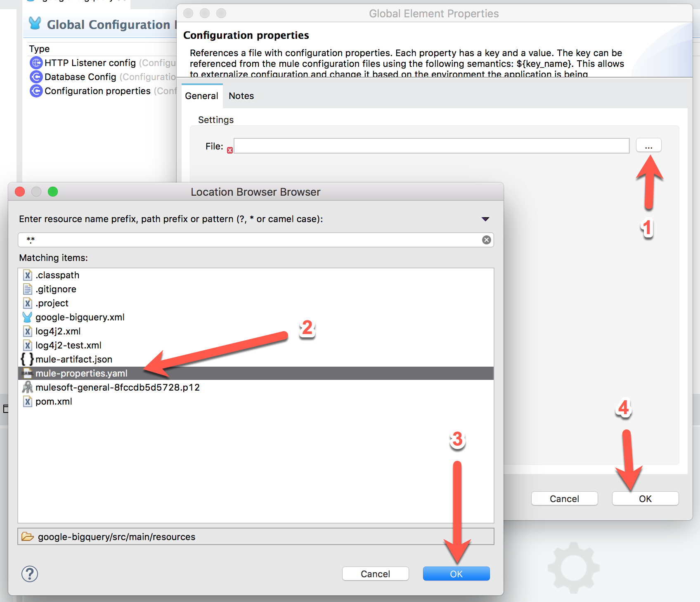Click the resource name pattern field
This screenshot has height=602, width=700.
click(256, 240)
